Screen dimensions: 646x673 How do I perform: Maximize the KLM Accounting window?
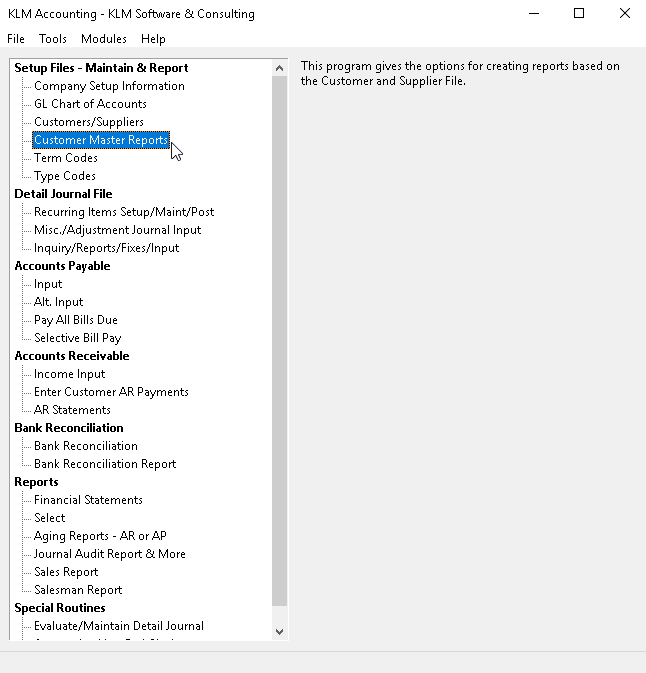tap(579, 14)
